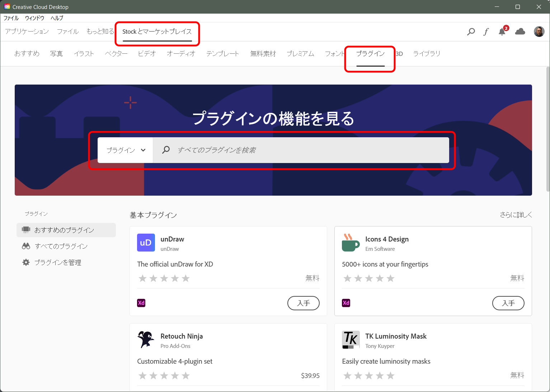Click the vertical scrollbar on the right
This screenshot has height=392, width=550.
(547, 129)
